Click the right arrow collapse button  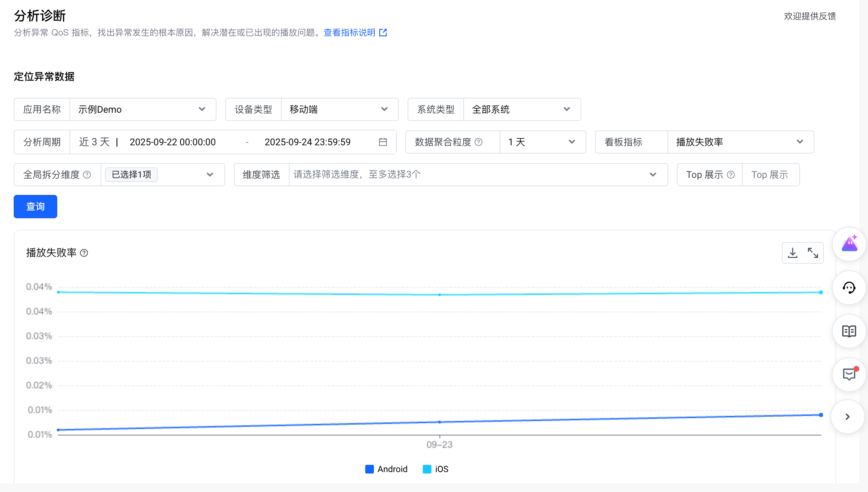[848, 417]
